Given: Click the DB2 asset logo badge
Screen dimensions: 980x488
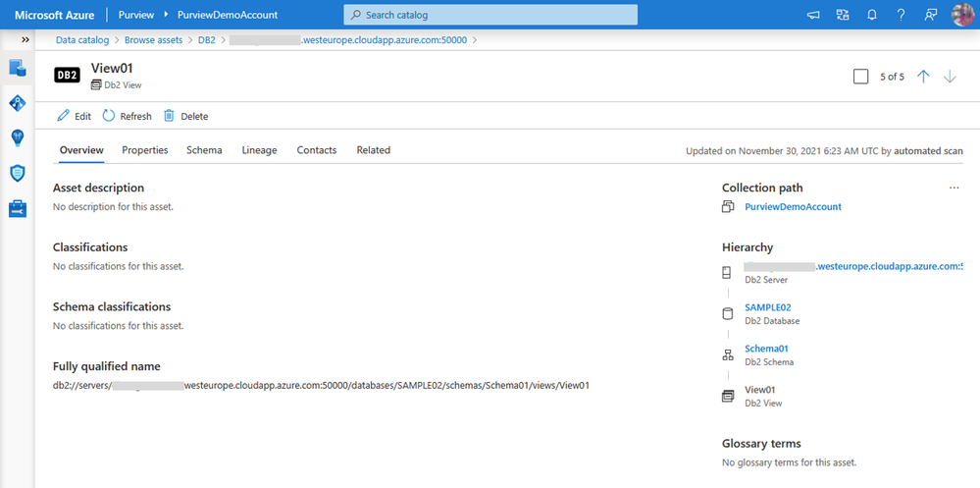Looking at the screenshot, I should tap(67, 75).
